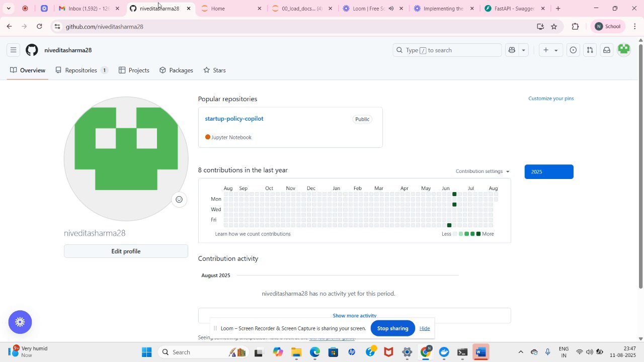Bookmark this page with the star icon
644x362 pixels.
click(554, 26)
